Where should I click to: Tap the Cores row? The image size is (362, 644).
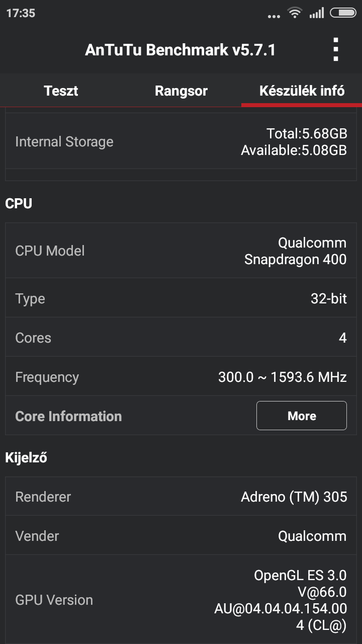[181, 338]
